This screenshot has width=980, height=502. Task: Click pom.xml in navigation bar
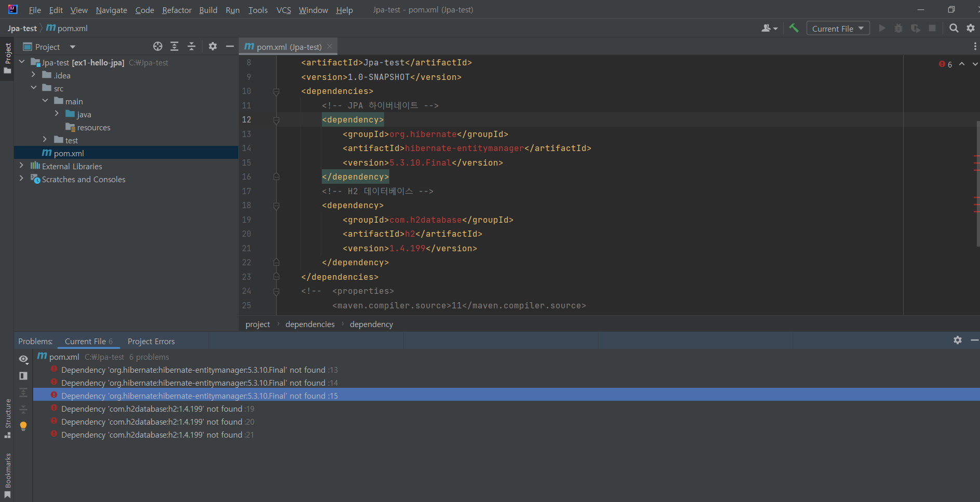tap(67, 29)
